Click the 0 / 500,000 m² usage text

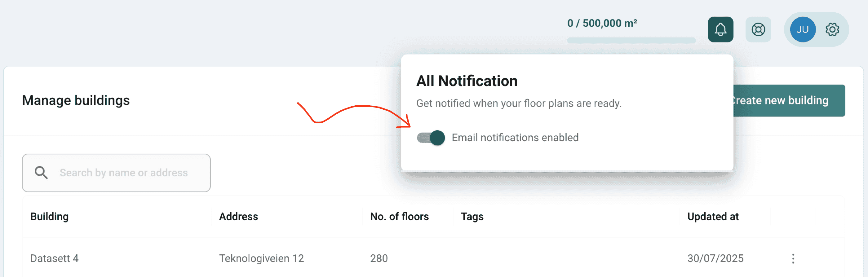point(602,23)
